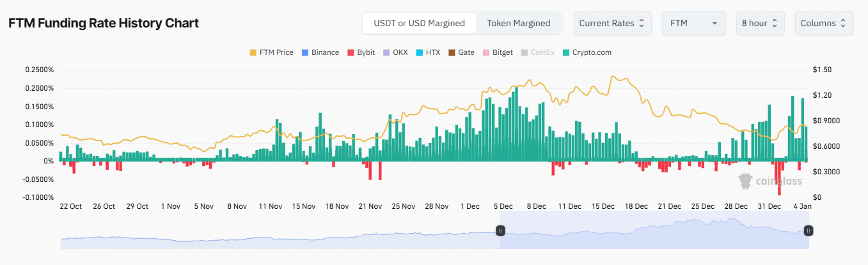This screenshot has height=265, width=868.
Task: Open the FTM coin selector dropdown
Action: click(693, 23)
